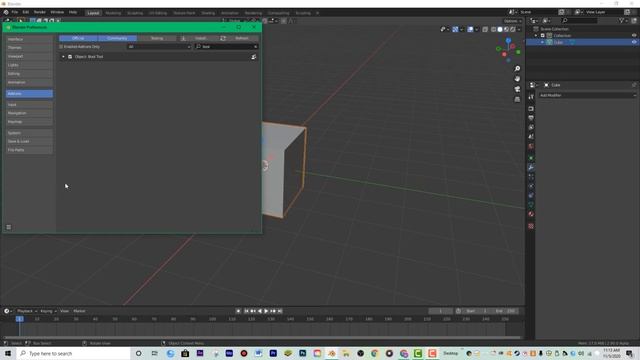The image size is (640, 360).
Task: Open the Window menu
Action: pyautogui.click(x=57, y=12)
